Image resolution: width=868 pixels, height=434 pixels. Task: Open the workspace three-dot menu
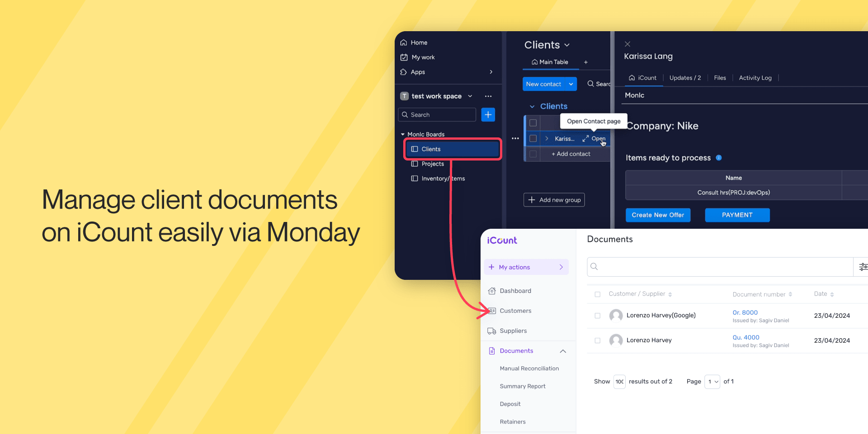[x=488, y=96]
